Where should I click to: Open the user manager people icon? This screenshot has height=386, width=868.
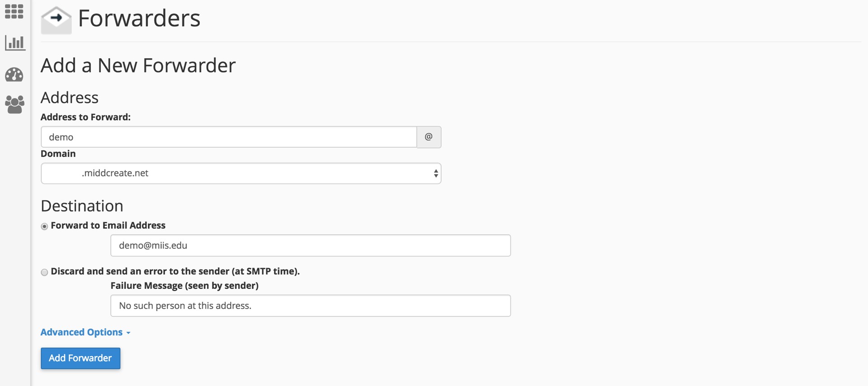(14, 104)
